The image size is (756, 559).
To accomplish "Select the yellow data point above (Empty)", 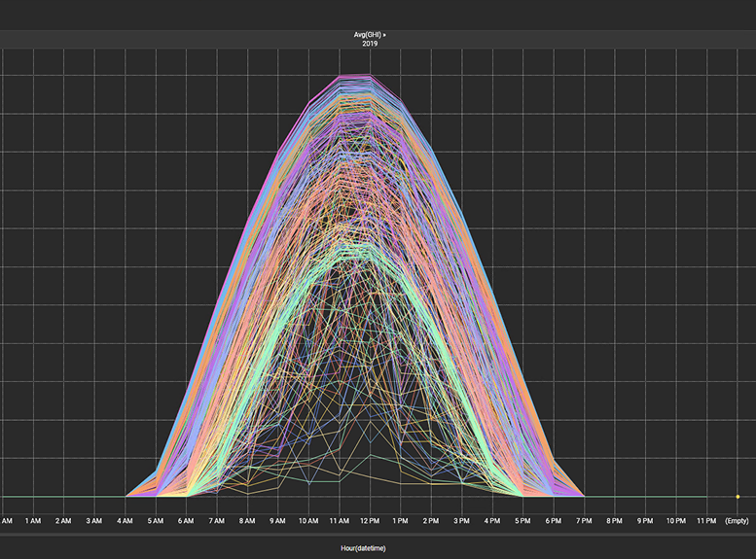I will point(738,497).
